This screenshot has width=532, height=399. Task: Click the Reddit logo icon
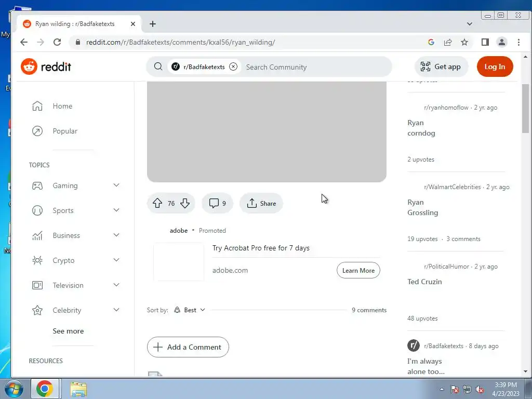[29, 66]
